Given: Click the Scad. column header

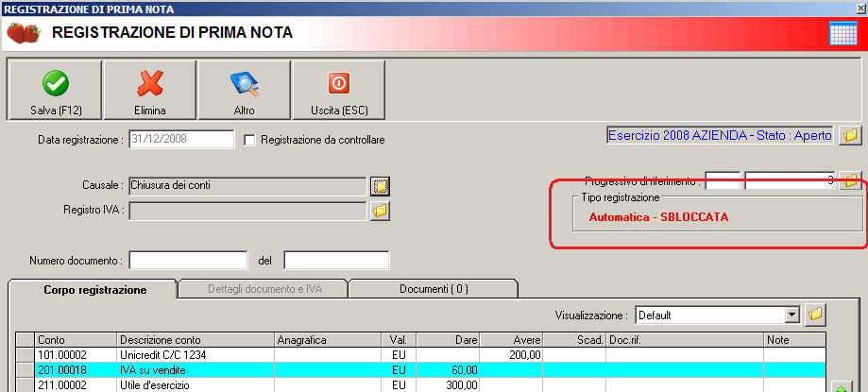Looking at the screenshot, I should (574, 339).
